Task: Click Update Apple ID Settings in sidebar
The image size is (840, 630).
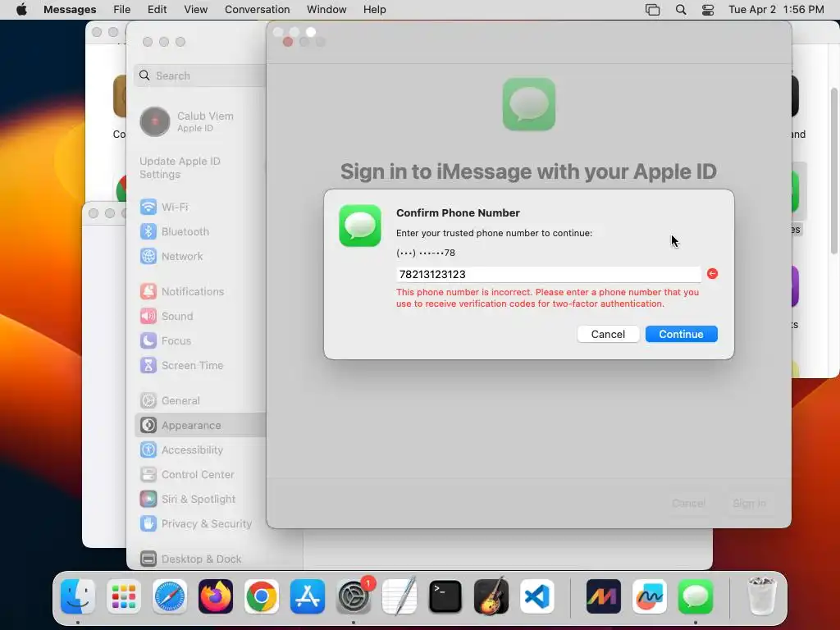Action: coord(180,167)
